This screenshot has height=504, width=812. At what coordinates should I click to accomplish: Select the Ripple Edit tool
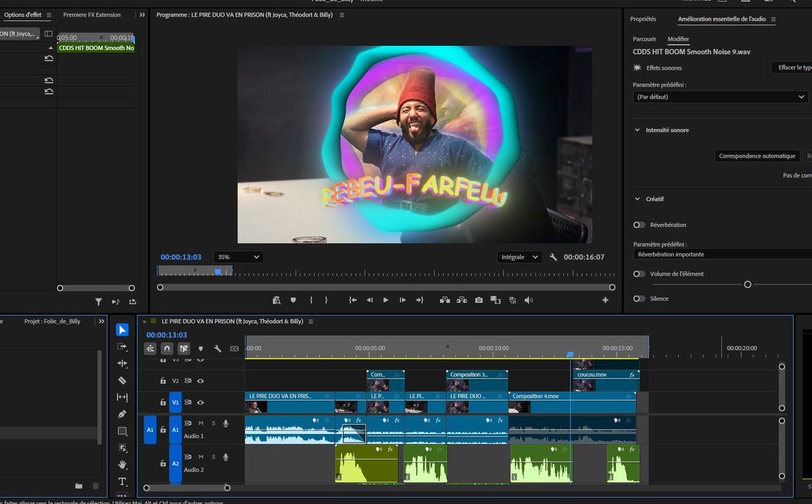click(122, 363)
